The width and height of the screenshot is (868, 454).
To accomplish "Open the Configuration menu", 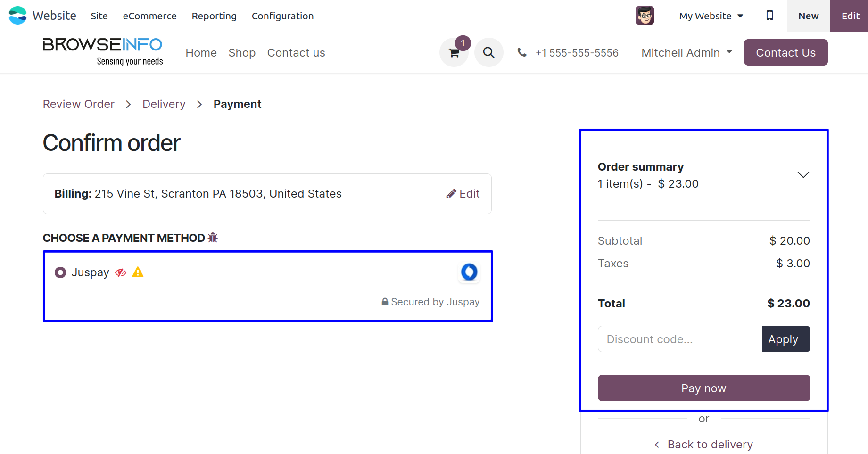I will [282, 16].
